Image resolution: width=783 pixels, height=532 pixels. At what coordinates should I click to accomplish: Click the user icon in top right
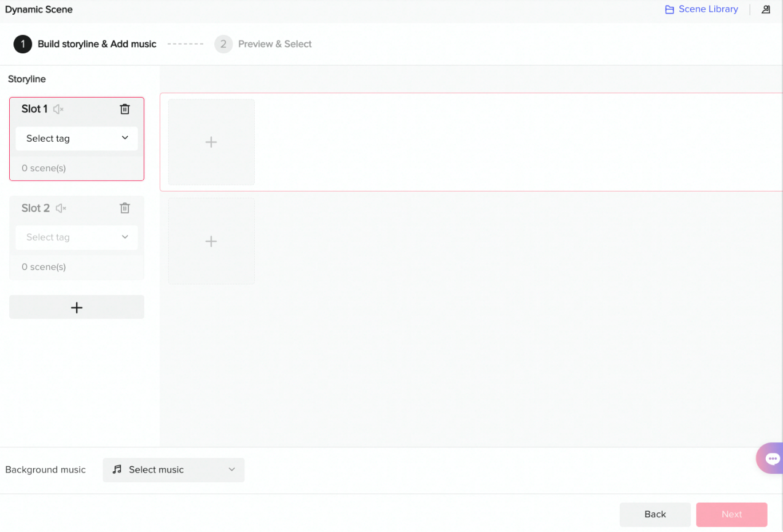click(x=766, y=10)
